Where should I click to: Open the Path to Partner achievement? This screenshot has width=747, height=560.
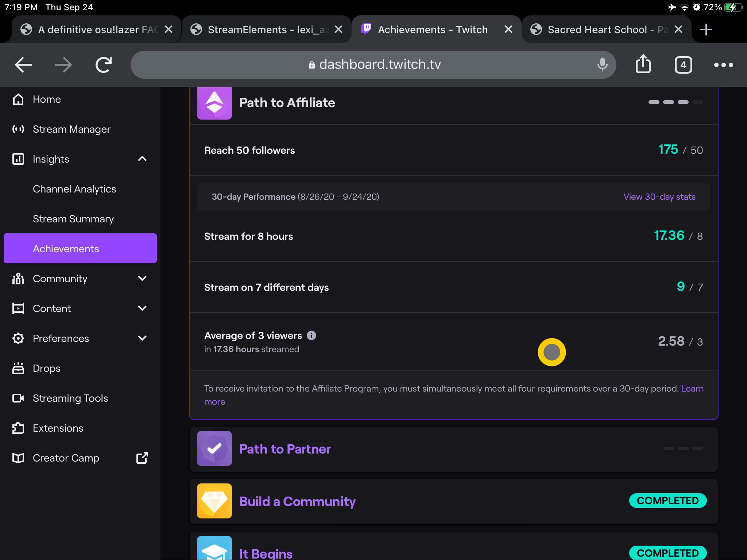tap(285, 449)
